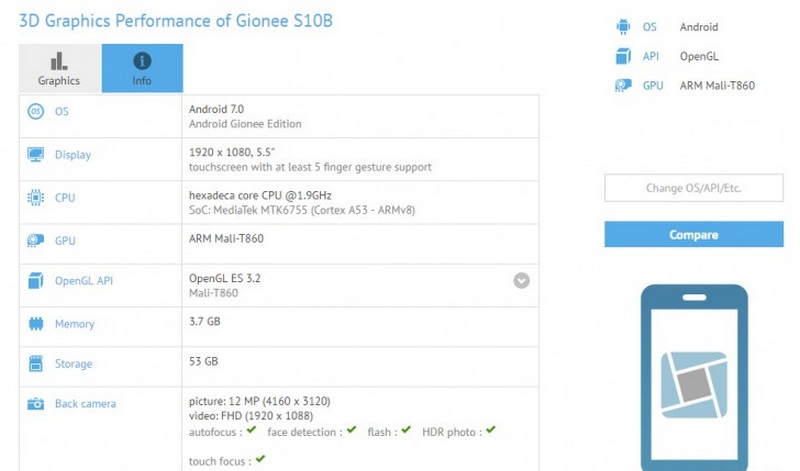Click the GPU card icon

pos(36,241)
